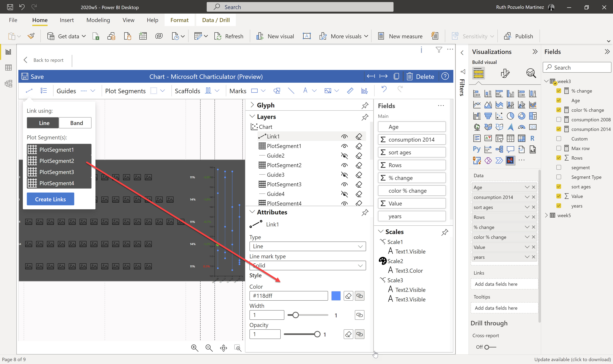Toggle visibility of PlotSegment1 layer
Viewport: 613px width, 364px height.
click(344, 146)
